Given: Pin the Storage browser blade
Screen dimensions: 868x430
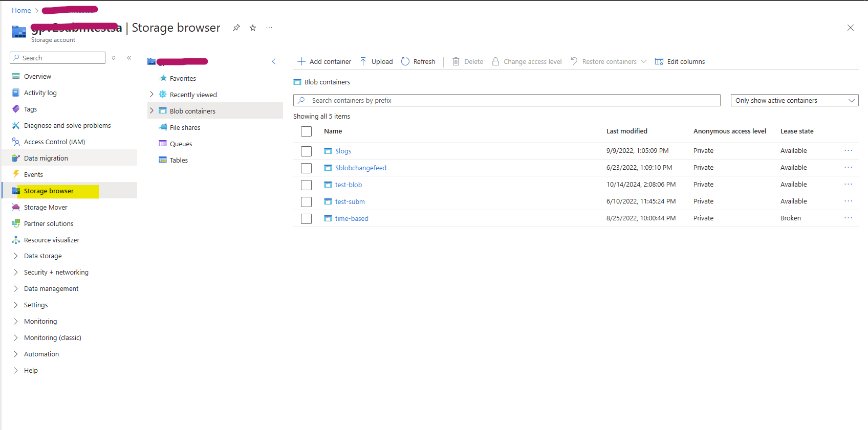Looking at the screenshot, I should (236, 28).
